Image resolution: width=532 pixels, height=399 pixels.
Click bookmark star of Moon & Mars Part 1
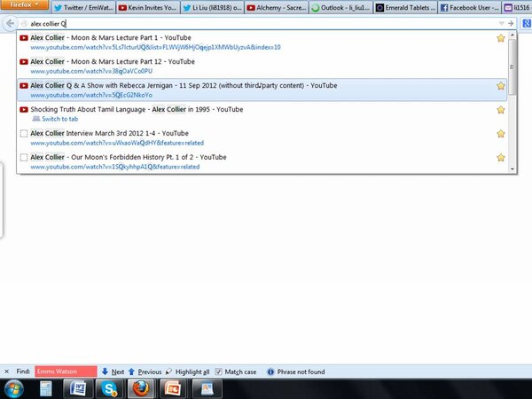pos(501,38)
